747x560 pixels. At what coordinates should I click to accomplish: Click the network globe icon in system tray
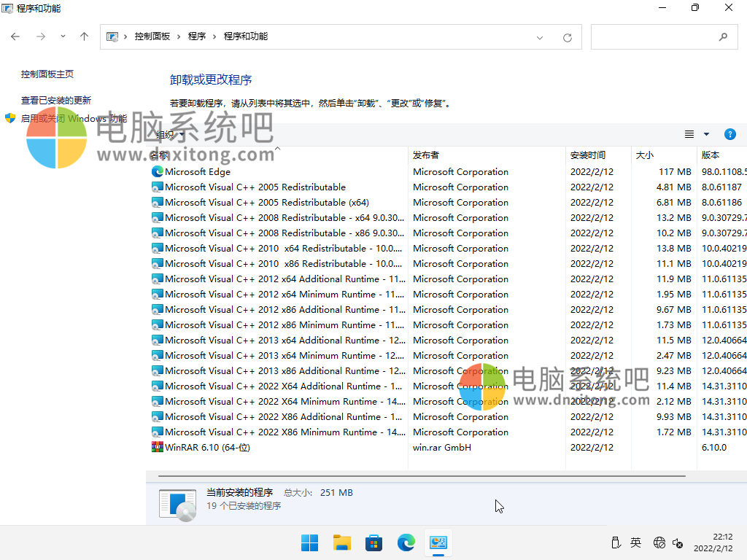click(x=659, y=542)
